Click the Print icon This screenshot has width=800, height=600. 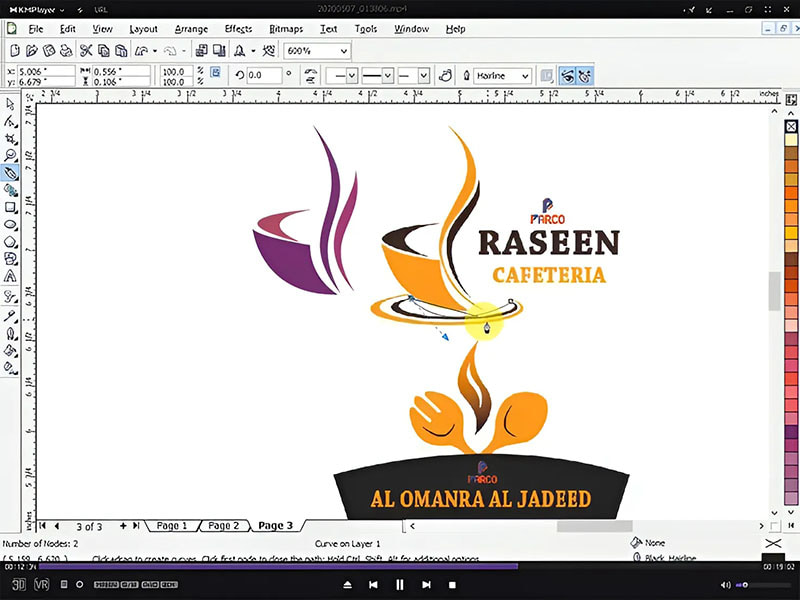point(66,50)
